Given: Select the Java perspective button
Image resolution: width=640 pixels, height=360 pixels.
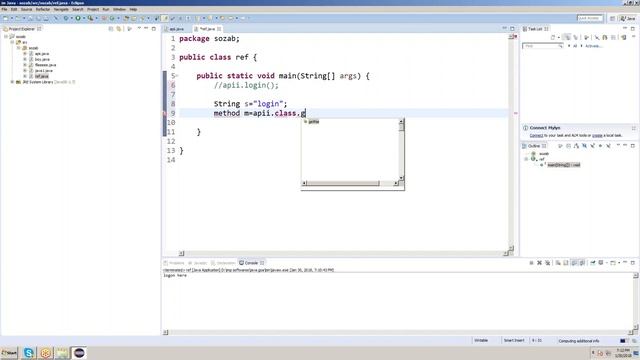Looking at the screenshot, I should pyautogui.click(x=628, y=18).
